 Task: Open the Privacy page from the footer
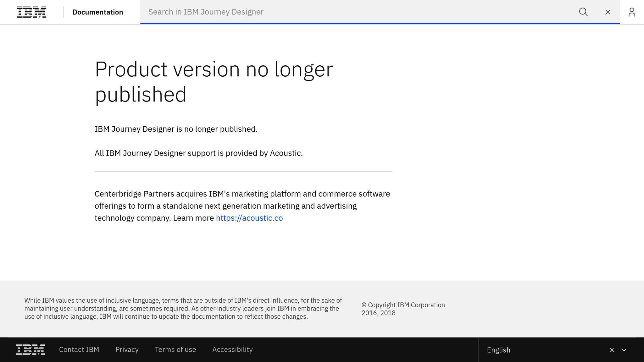[127, 349]
